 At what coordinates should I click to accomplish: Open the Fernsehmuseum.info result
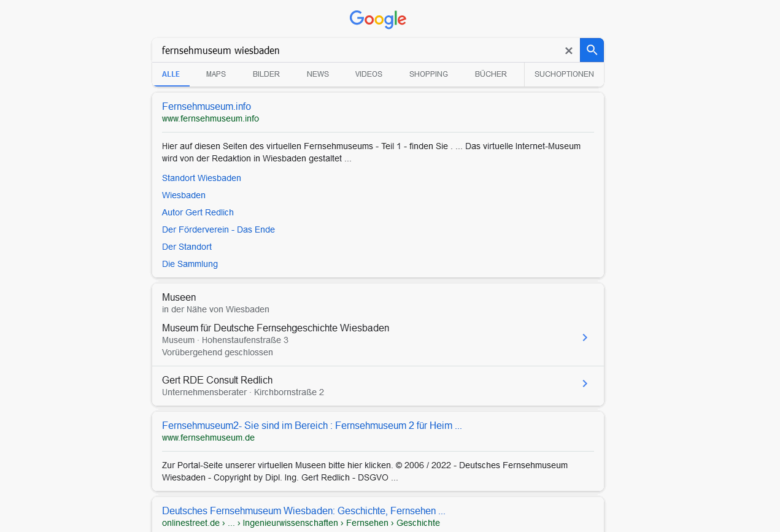pos(206,107)
